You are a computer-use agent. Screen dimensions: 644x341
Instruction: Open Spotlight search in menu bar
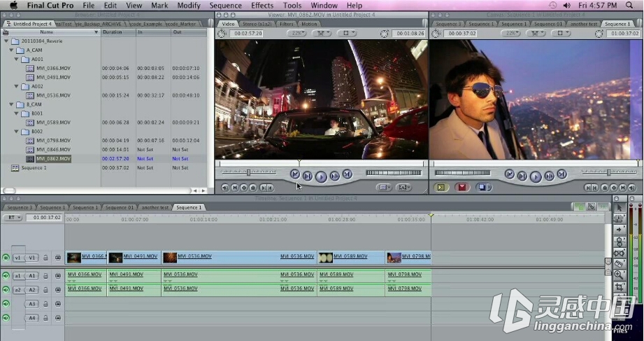[629, 6]
